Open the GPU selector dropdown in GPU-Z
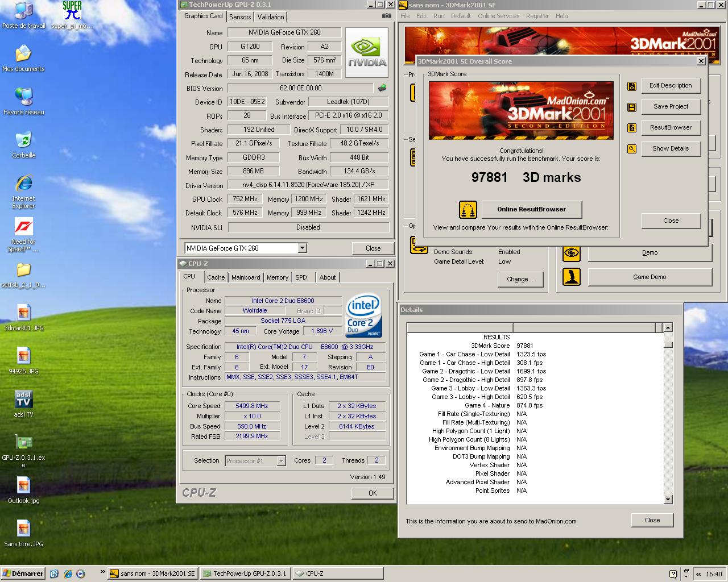This screenshot has height=582, width=728. click(x=303, y=248)
